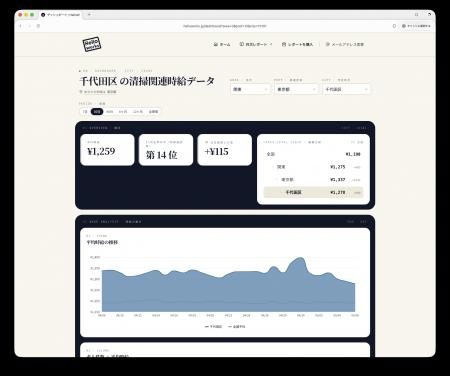Click the レポートを購入 link

(x=298, y=44)
